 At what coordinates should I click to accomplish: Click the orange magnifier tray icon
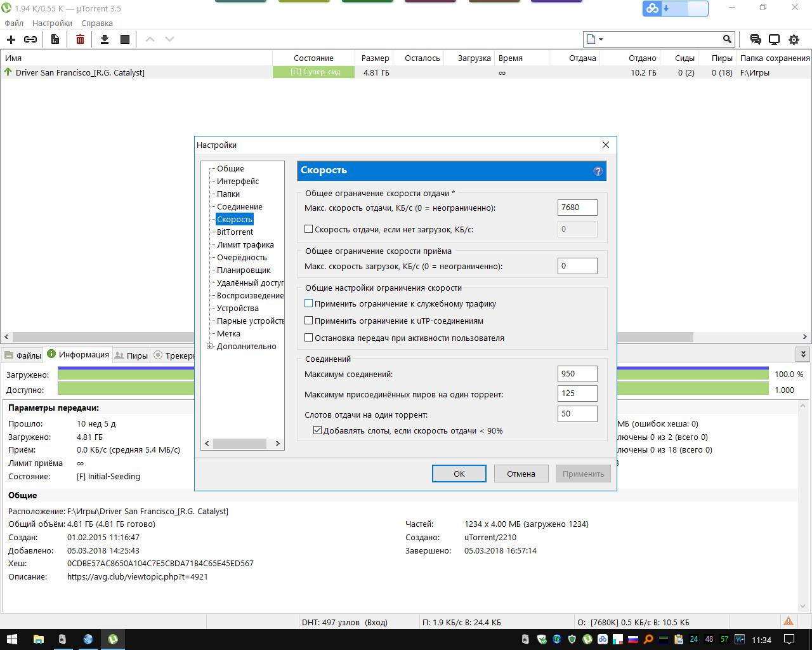click(648, 639)
